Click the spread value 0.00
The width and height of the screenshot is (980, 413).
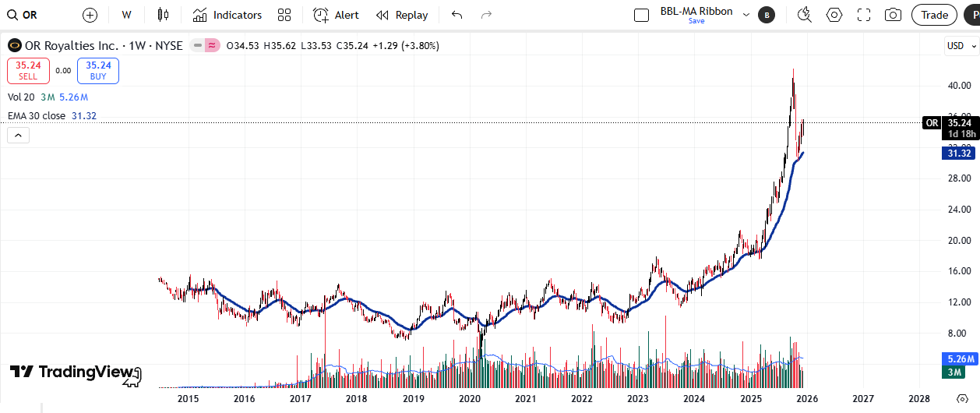pyautogui.click(x=63, y=71)
